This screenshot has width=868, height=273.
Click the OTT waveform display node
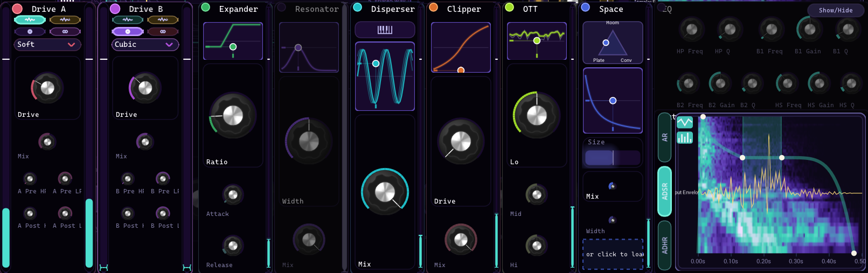click(x=537, y=40)
